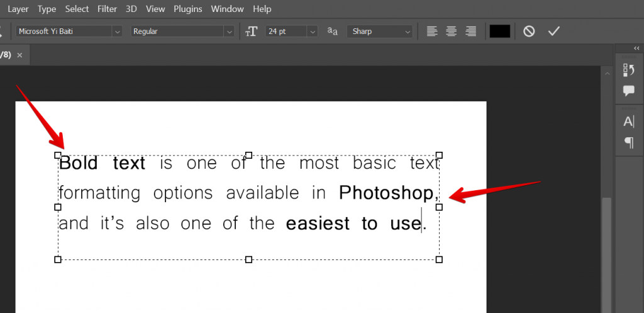644x313 pixels.
Task: Open the font style Regular dropdown
Action: point(229,31)
